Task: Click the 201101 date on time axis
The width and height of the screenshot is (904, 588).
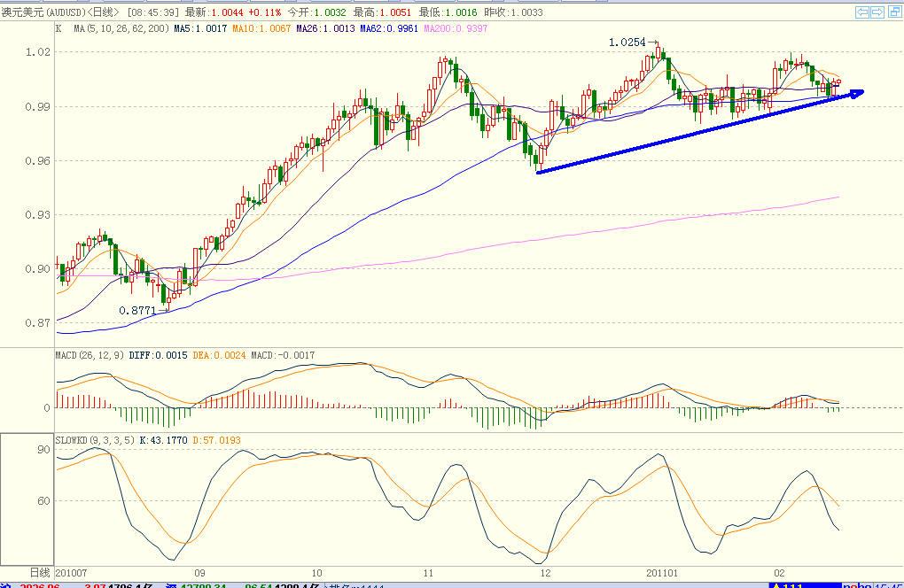Action: point(662,573)
